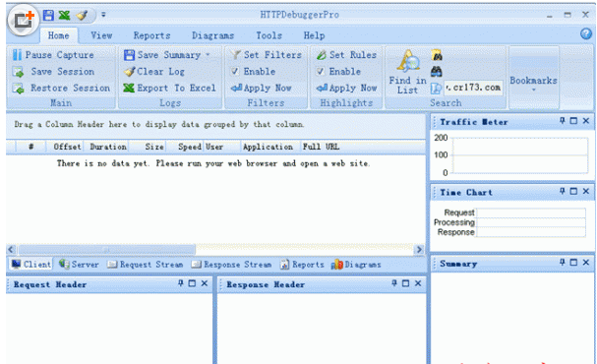Viewport: 597px width, 364px height.
Task: Open the HTTPDebuggerPro application orb menu
Action: point(23,20)
